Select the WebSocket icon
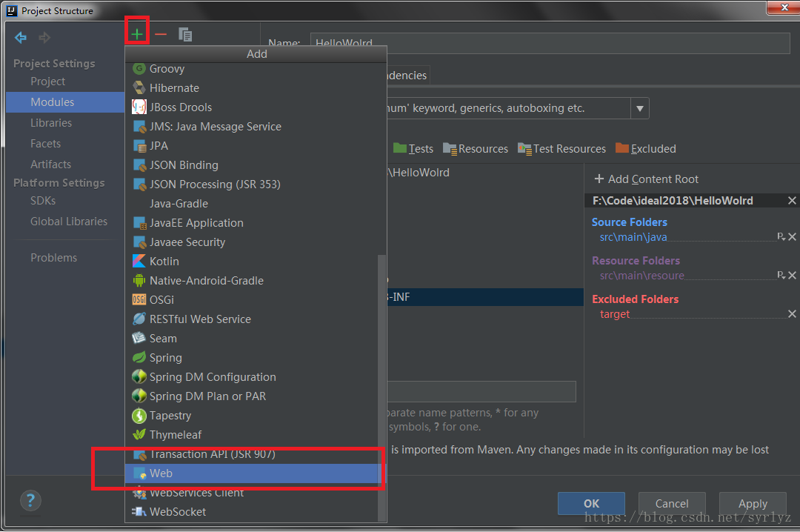The width and height of the screenshot is (800, 532). (x=139, y=511)
